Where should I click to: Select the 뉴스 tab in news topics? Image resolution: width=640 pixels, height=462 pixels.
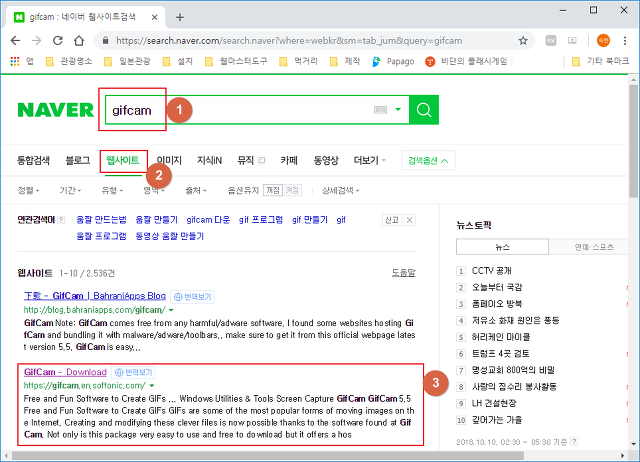tap(502, 247)
